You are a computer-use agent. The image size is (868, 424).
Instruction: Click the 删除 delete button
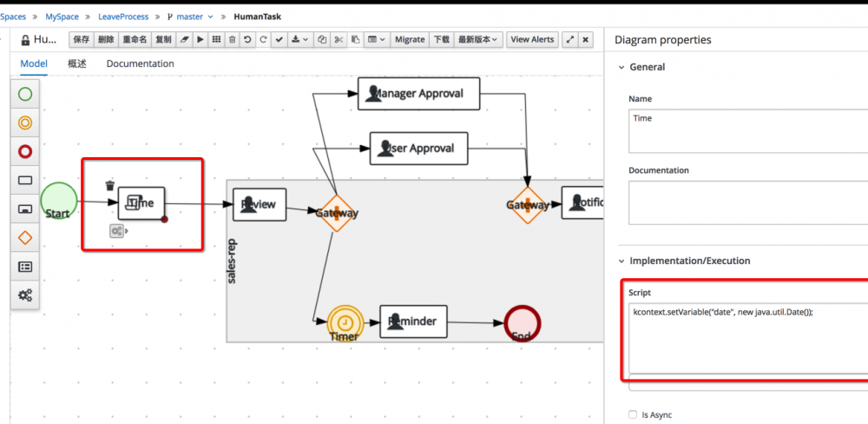coord(106,40)
